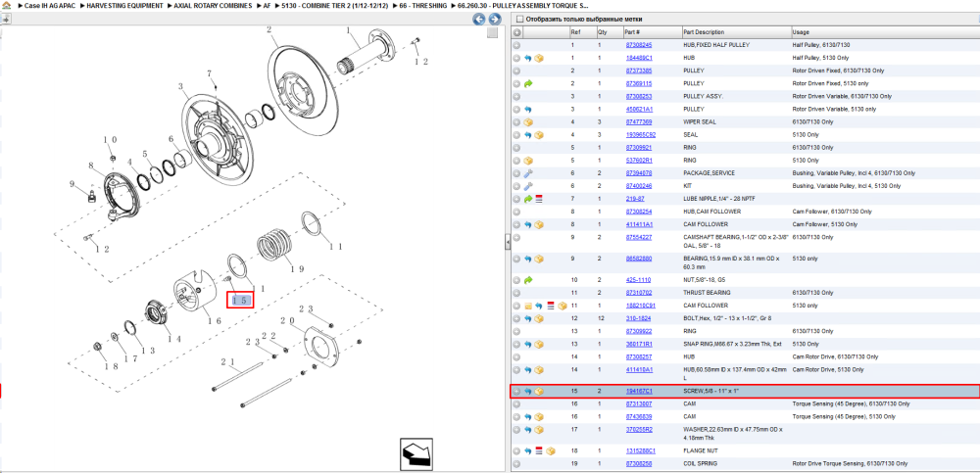
Task: Click the blue arrow icon for 450621A1
Action: tap(528, 110)
